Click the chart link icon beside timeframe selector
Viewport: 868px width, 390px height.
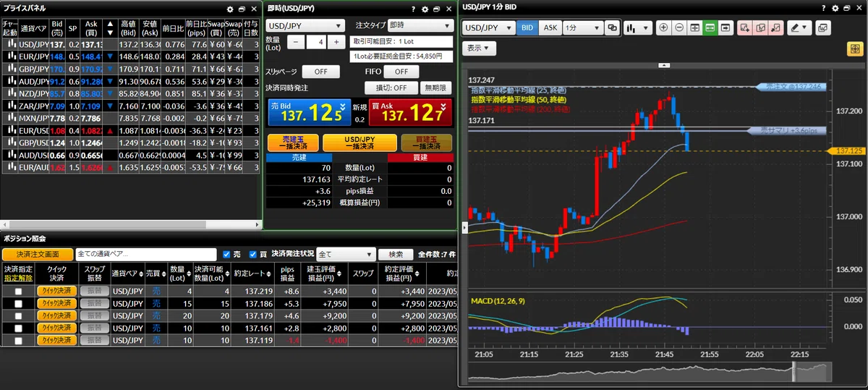(612, 27)
